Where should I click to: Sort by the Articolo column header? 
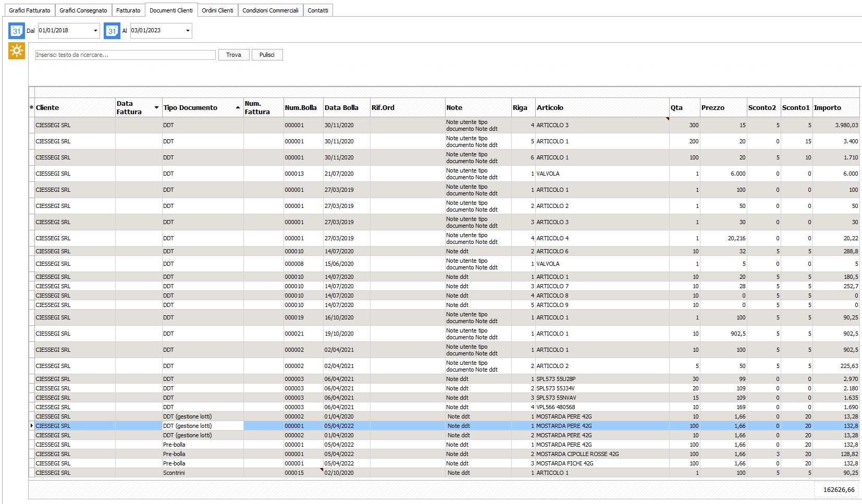(602, 107)
